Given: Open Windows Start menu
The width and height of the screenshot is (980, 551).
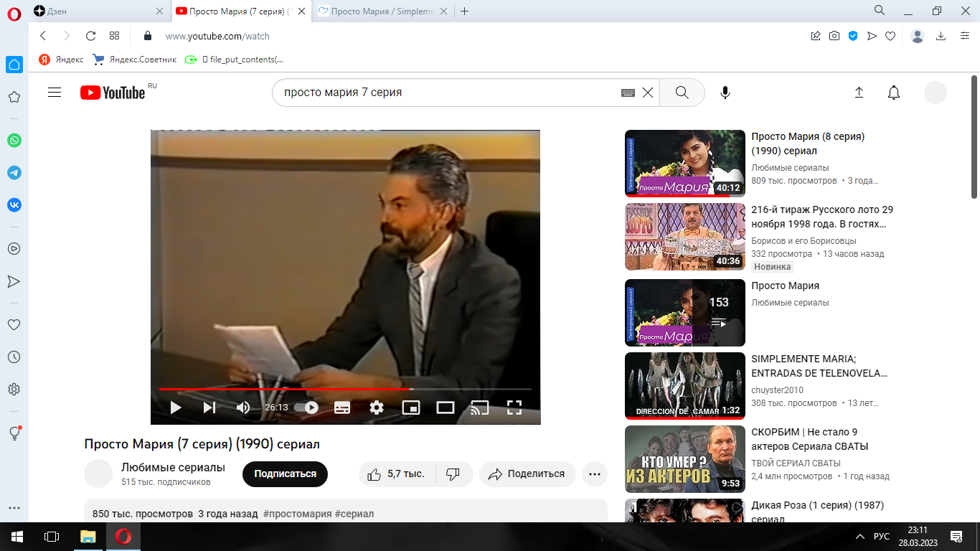Looking at the screenshot, I should (x=17, y=536).
